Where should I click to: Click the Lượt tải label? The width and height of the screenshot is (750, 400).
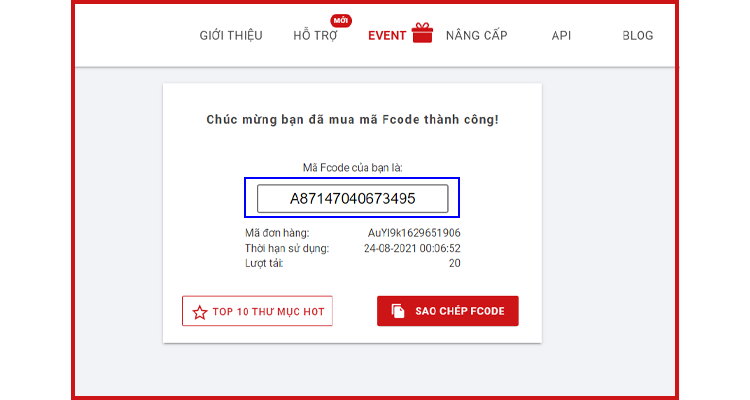click(x=264, y=263)
